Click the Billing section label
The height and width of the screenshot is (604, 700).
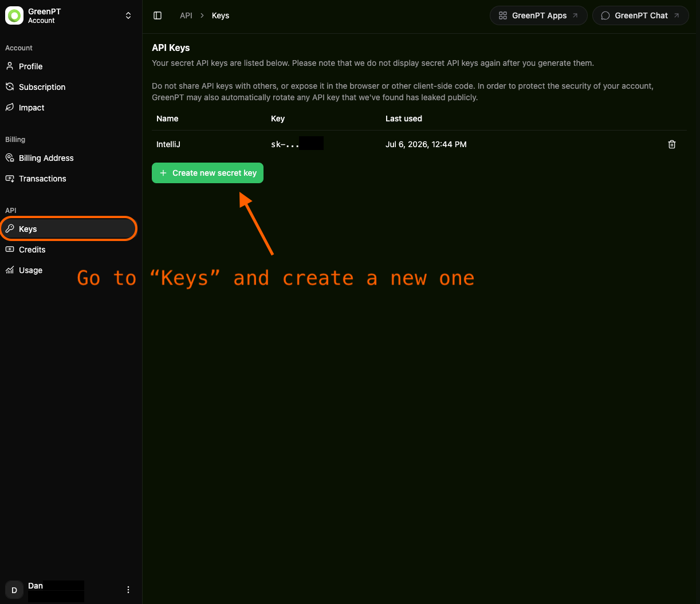15,140
